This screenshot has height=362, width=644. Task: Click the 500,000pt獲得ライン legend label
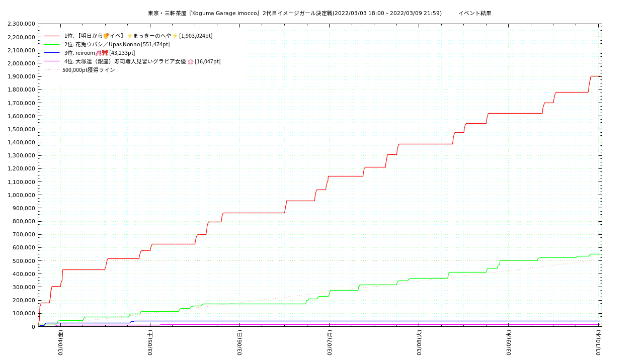tap(89, 70)
